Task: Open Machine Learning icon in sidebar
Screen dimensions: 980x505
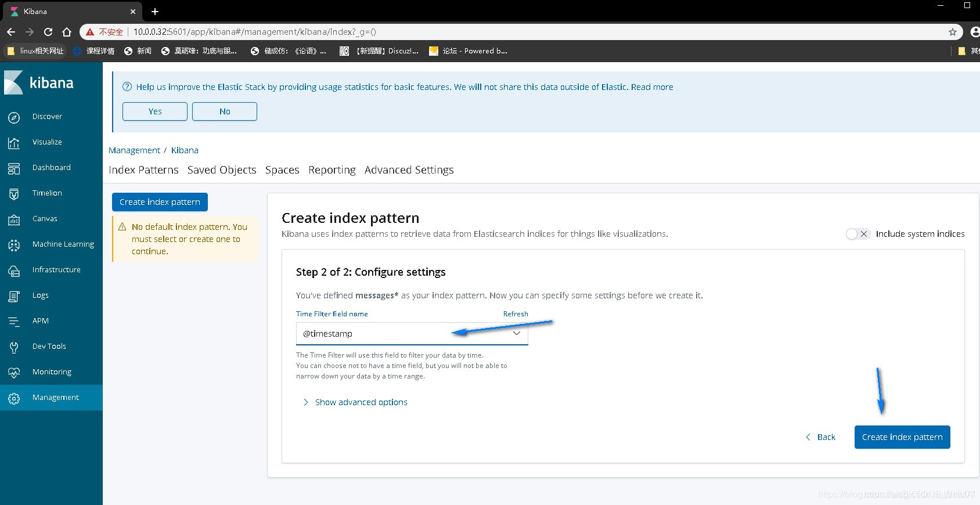Action: point(14,245)
